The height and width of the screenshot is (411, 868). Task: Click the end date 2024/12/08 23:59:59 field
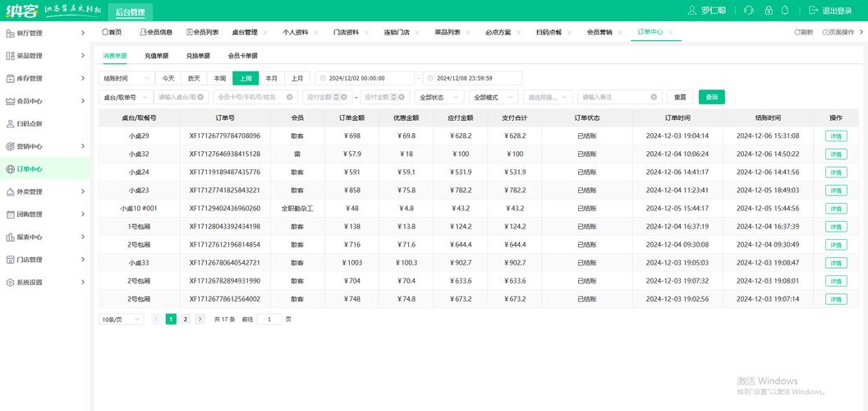(x=472, y=78)
